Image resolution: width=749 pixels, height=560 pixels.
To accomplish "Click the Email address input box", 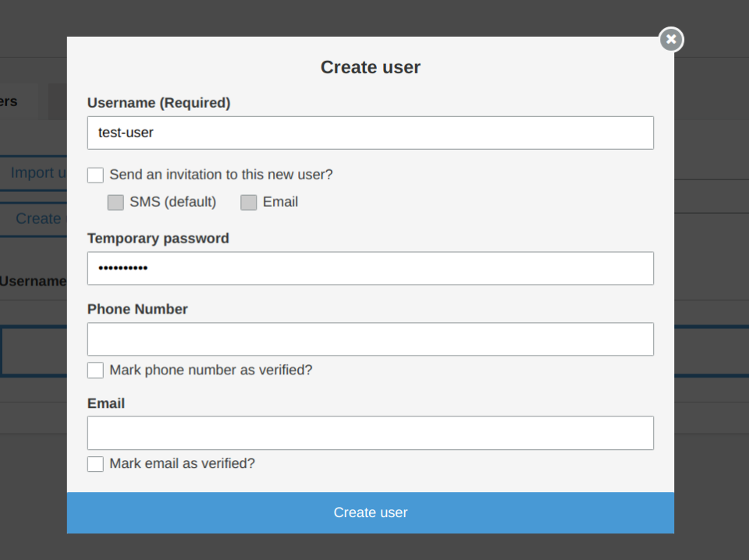I will [370, 433].
